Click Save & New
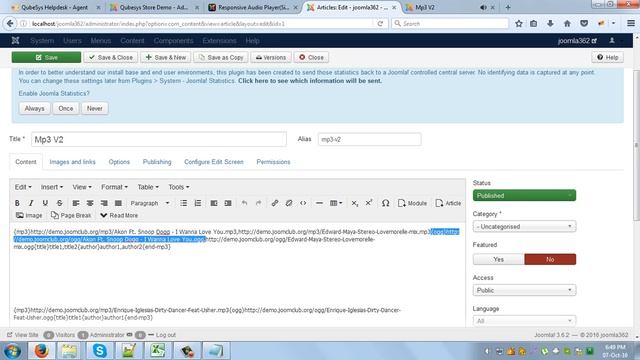The width and height of the screenshot is (640, 360). 166,58
